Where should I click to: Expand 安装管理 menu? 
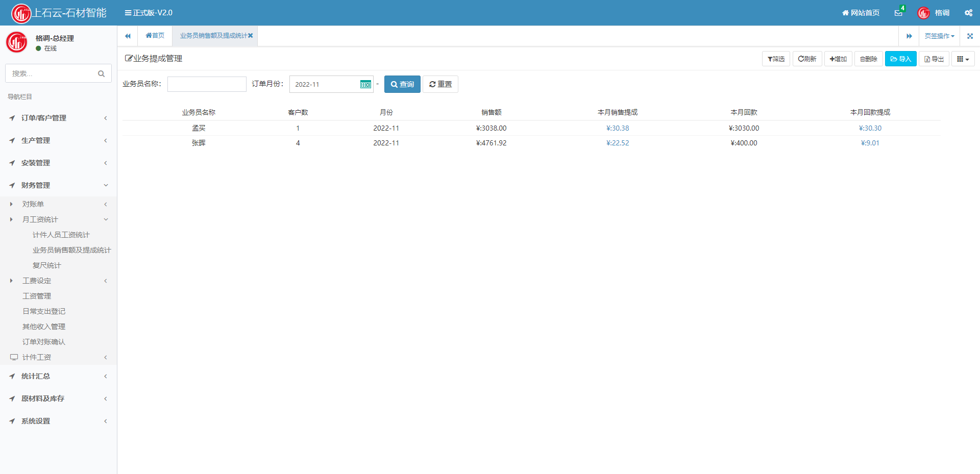pos(58,163)
